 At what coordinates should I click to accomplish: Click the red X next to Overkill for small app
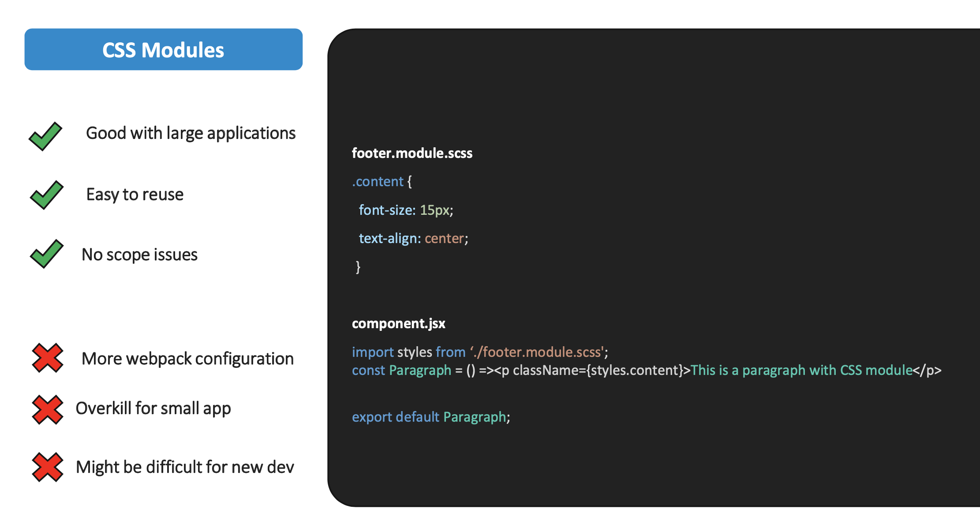click(48, 409)
